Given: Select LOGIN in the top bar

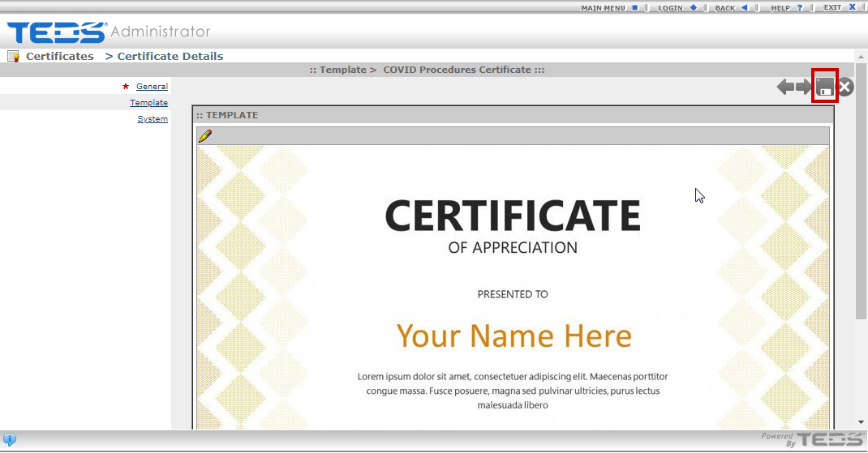Looking at the screenshot, I should [677, 7].
